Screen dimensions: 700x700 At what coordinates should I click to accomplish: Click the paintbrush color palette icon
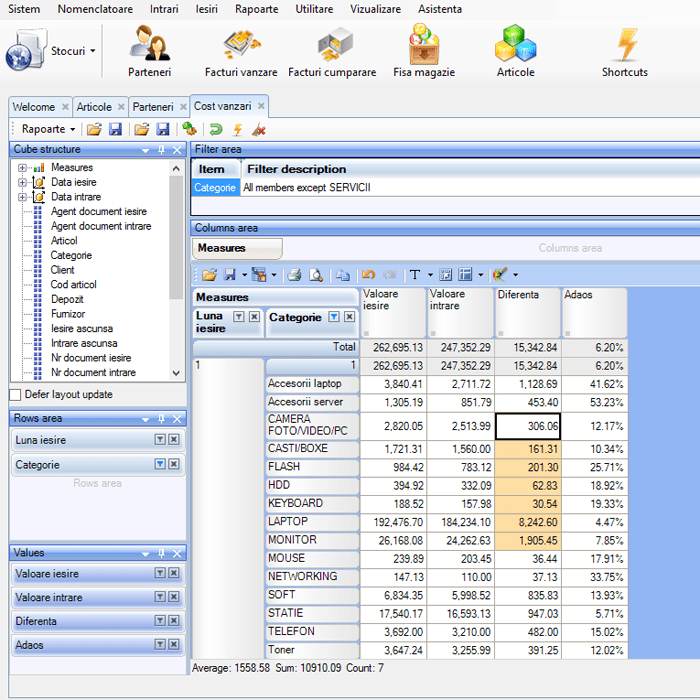click(500, 274)
